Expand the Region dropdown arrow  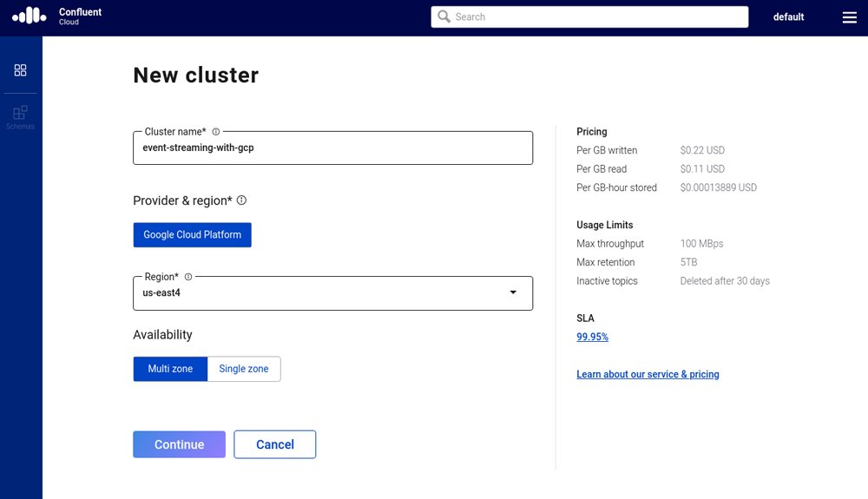tap(513, 292)
